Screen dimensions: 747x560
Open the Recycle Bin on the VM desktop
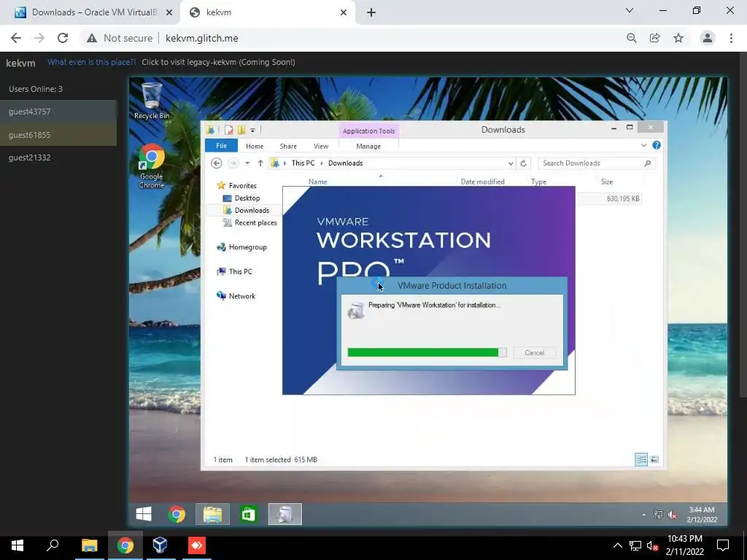(152, 101)
